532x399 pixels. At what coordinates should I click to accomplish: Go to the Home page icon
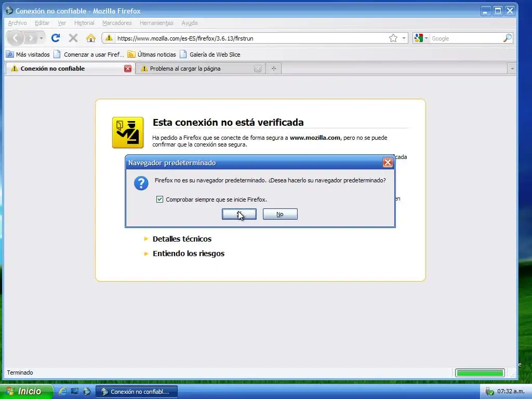click(x=90, y=38)
